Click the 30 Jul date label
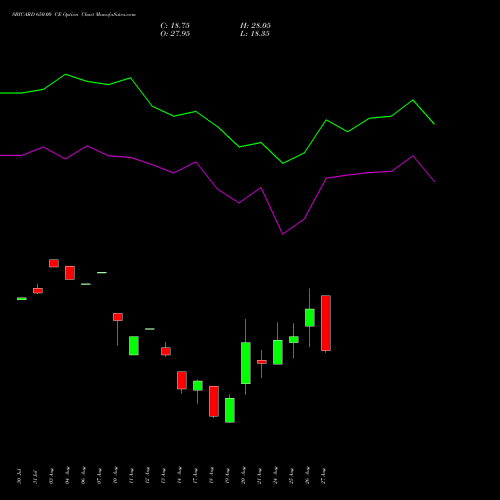The image size is (500, 500). coord(19,476)
